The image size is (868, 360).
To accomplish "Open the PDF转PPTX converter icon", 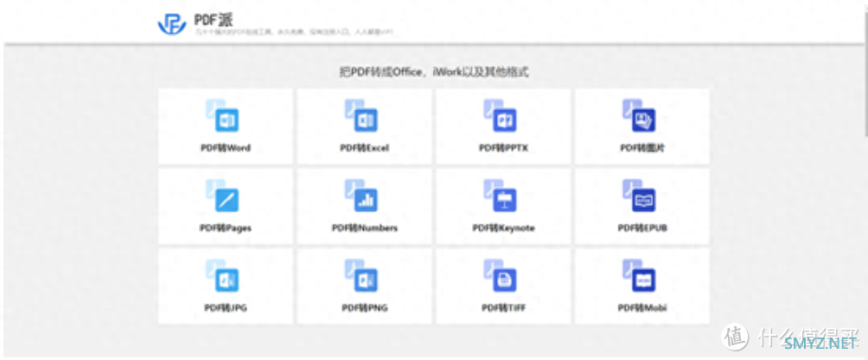I will coord(500,116).
